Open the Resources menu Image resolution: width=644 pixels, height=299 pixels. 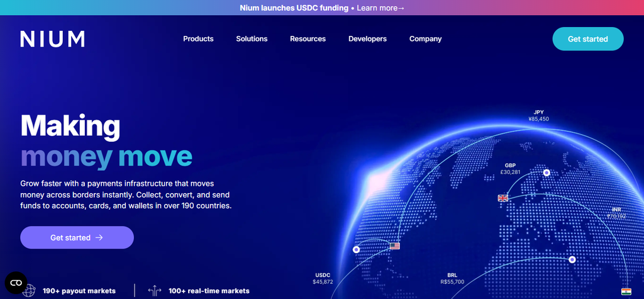click(x=308, y=38)
